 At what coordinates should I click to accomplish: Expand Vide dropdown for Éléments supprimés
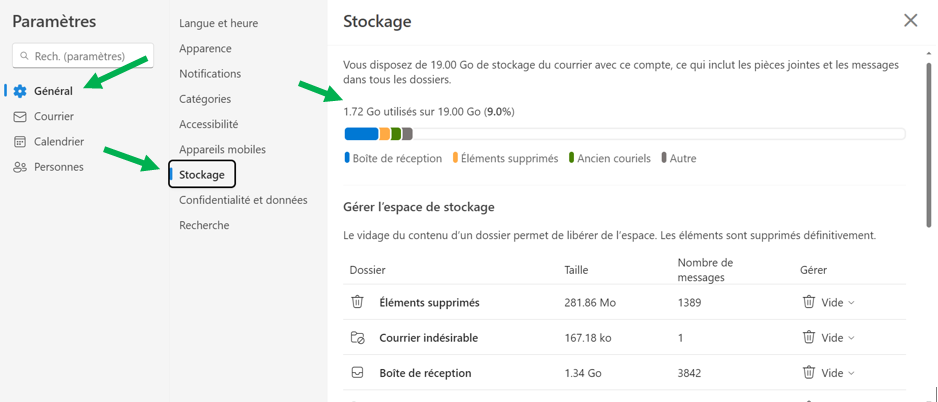[829, 303]
